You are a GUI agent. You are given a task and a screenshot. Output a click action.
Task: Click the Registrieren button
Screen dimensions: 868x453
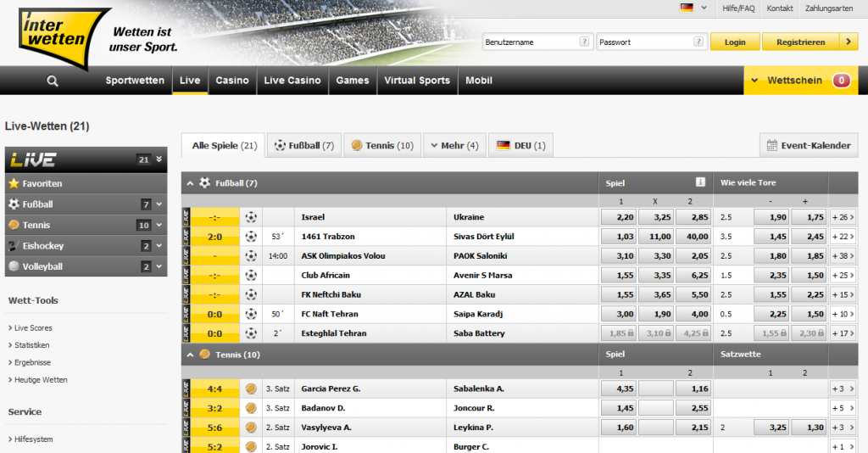[800, 42]
